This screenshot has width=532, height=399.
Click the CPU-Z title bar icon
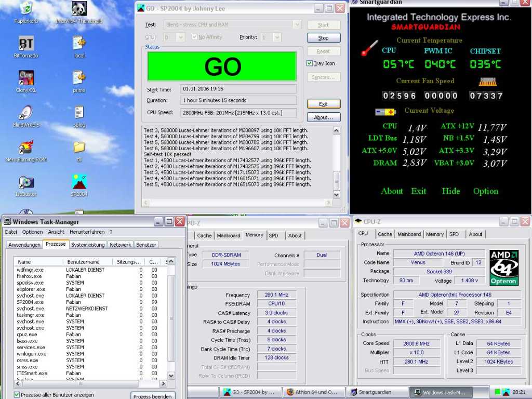point(358,221)
